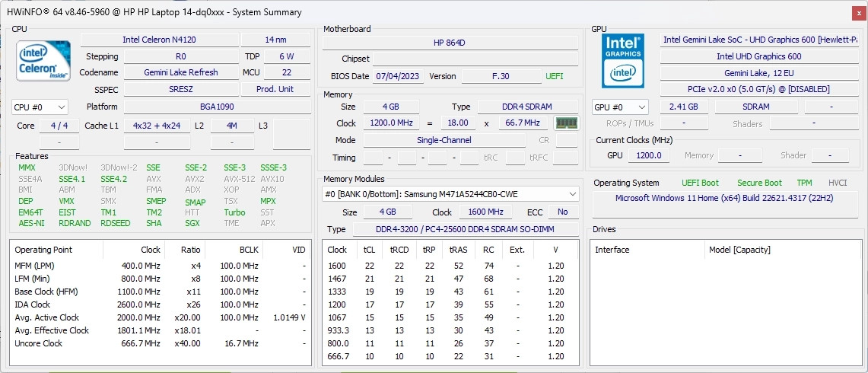This screenshot has height=373, width=868.
Task: Close the System Summary window
Action: [x=858, y=12]
